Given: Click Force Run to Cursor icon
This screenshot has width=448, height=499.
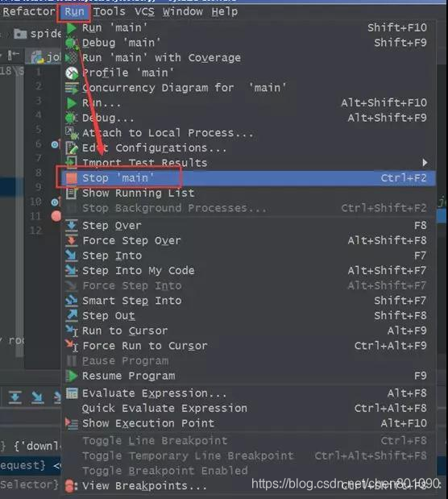Looking at the screenshot, I should (x=72, y=346).
